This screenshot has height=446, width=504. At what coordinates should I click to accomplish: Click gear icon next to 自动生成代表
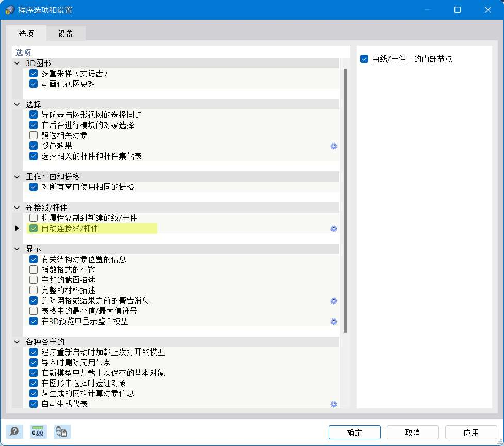(x=333, y=404)
